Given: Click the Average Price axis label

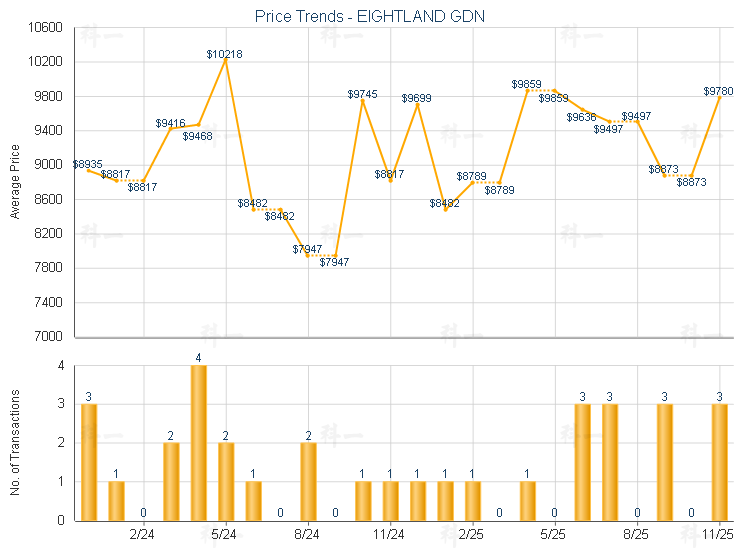Looking at the screenshot, I should click(15, 182).
